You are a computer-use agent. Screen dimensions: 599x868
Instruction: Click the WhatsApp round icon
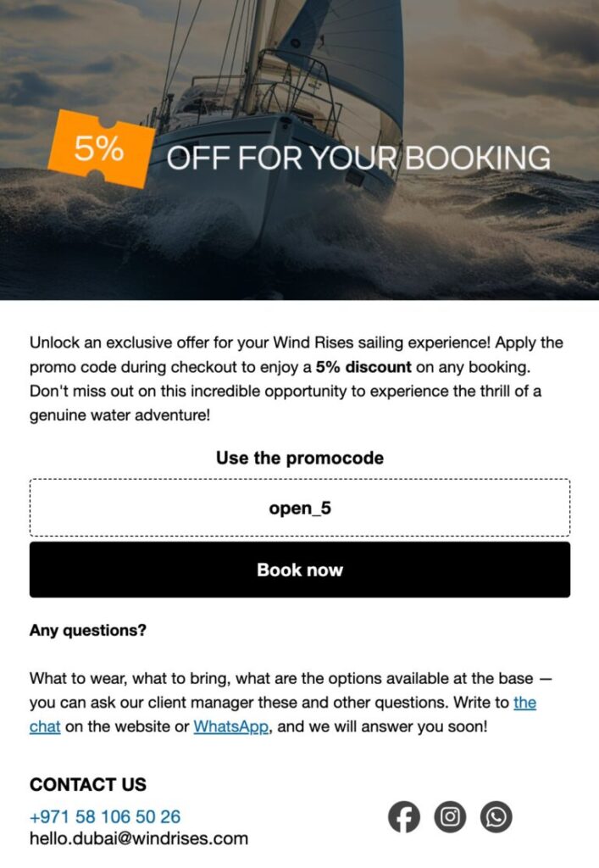pyautogui.click(x=496, y=816)
